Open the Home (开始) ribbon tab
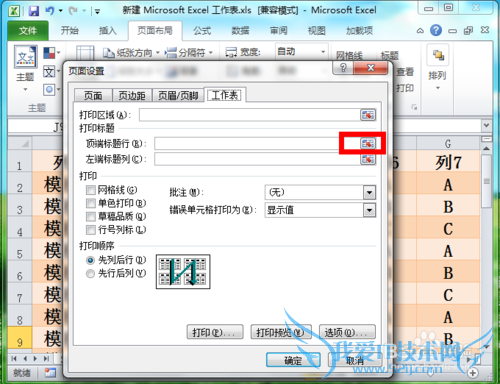This screenshot has height=384, width=500. 70,31
